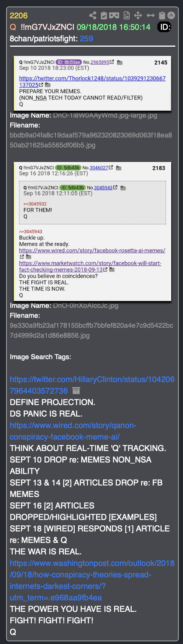Screen dimensions: 183x644
Task: Click the share icon in post header
Action: [93, 15]
